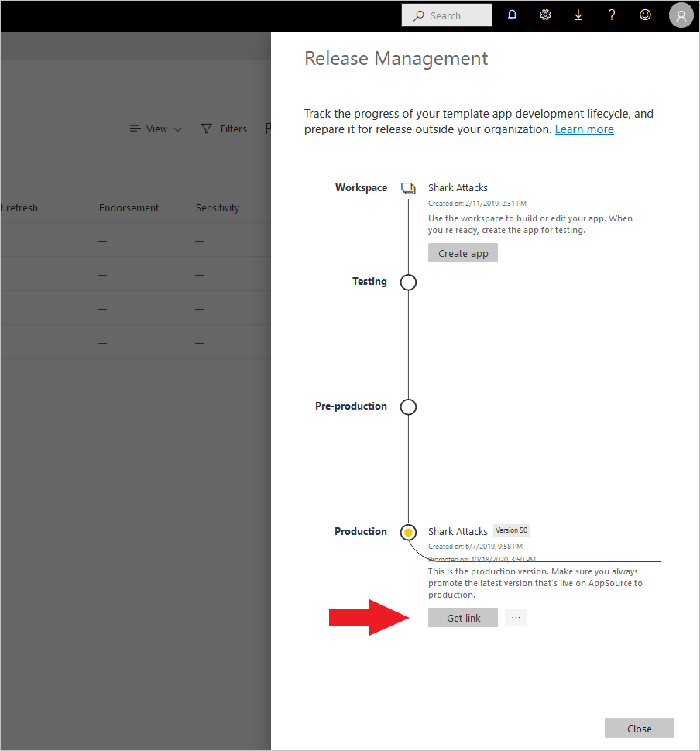
Task: Click the Version 50 badge
Action: click(511, 530)
